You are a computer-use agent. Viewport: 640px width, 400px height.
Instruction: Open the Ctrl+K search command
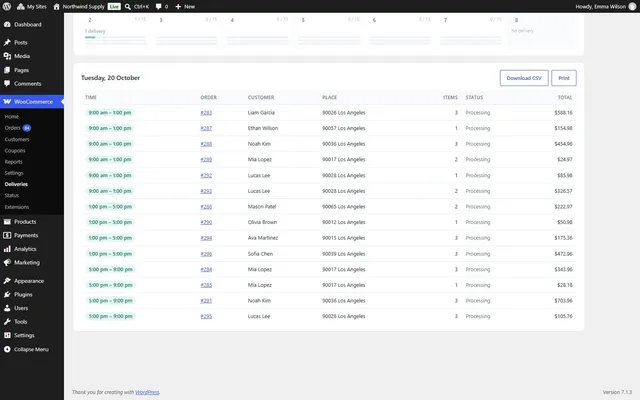(137, 7)
